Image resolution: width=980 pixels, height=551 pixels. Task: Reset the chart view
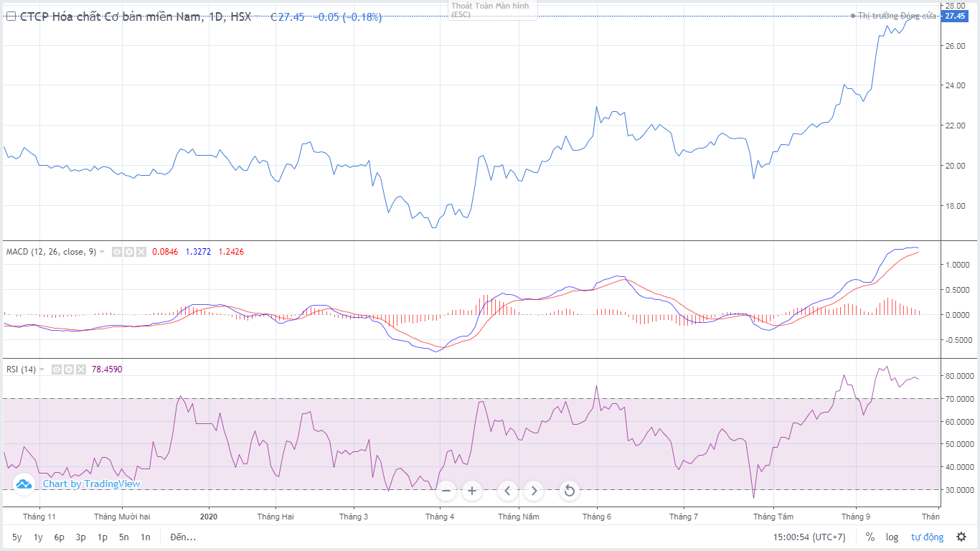coord(569,491)
